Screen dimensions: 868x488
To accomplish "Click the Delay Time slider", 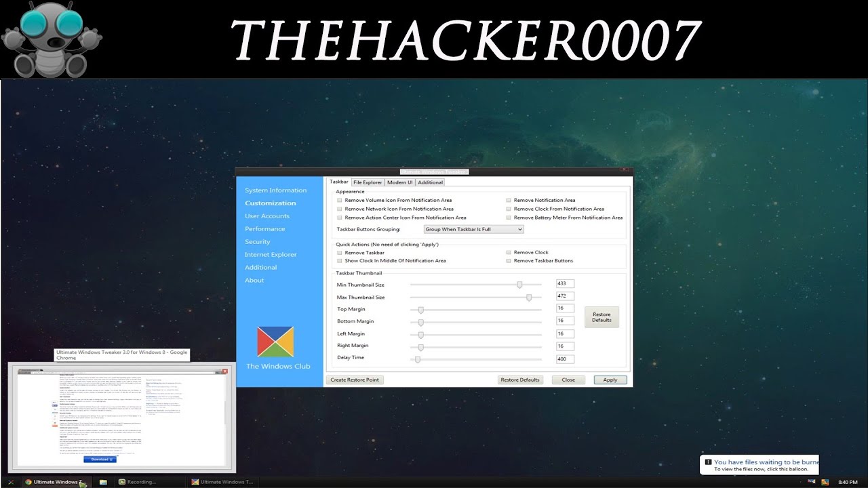I will coord(476,359).
